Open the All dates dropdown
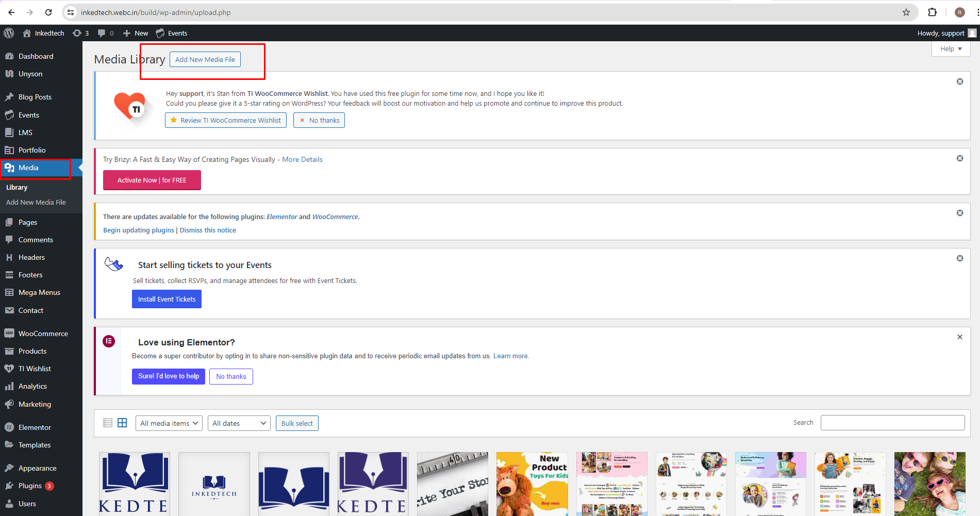Viewport: 980px width, 516px height. point(239,423)
